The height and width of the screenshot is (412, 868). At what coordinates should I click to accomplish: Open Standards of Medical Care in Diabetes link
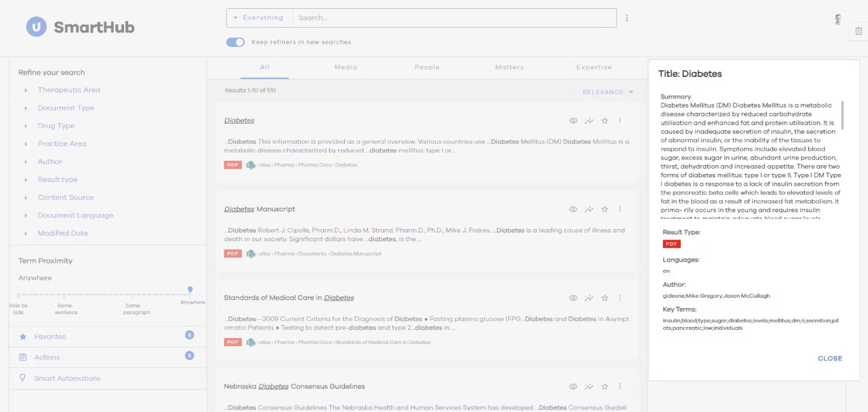pyautogui.click(x=289, y=298)
